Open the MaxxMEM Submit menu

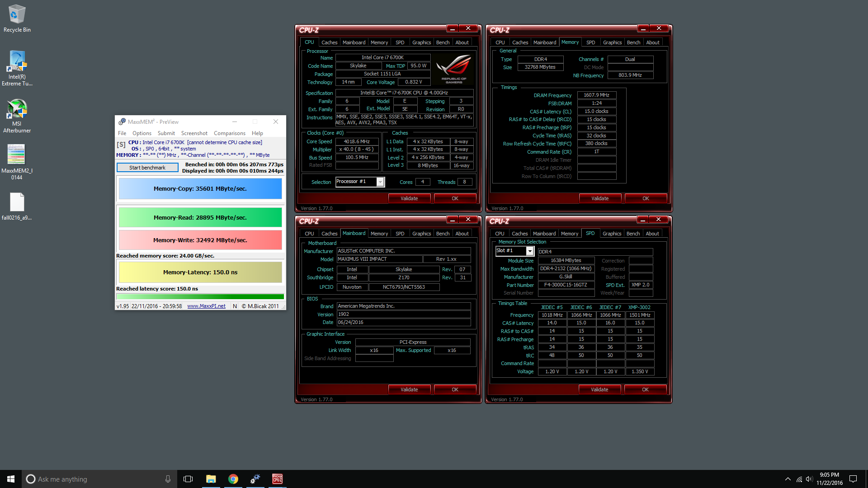tap(166, 133)
